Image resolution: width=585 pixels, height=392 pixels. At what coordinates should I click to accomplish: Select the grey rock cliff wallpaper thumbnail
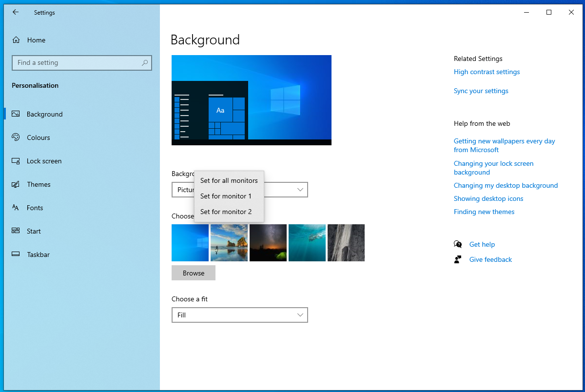pyautogui.click(x=346, y=243)
